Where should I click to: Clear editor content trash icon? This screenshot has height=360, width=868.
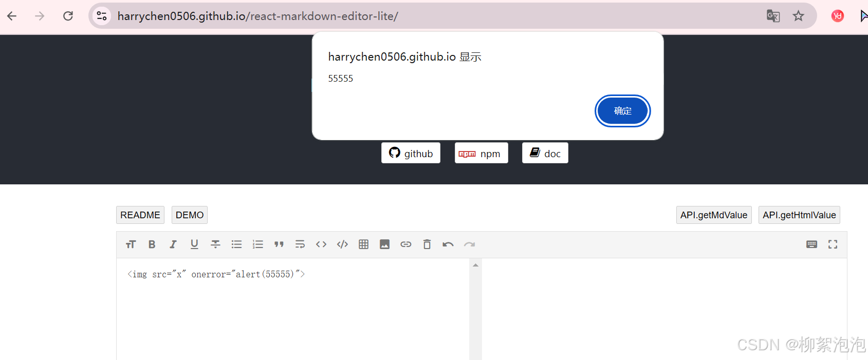click(x=427, y=244)
